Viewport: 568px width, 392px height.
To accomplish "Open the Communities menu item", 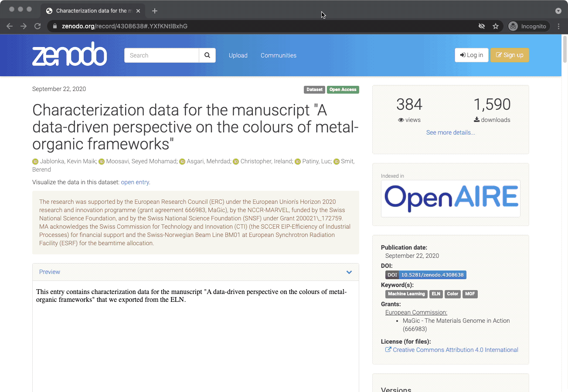I will click(x=279, y=55).
